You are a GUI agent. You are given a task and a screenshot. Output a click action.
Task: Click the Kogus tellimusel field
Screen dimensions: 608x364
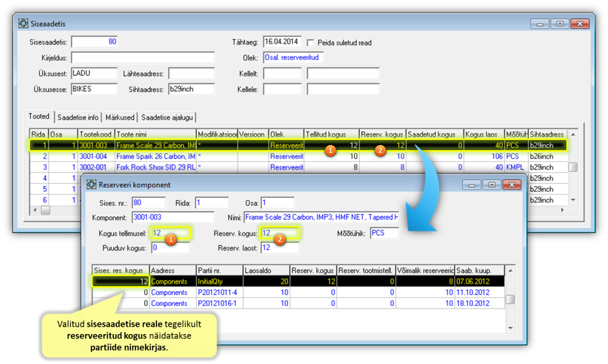click(x=171, y=233)
